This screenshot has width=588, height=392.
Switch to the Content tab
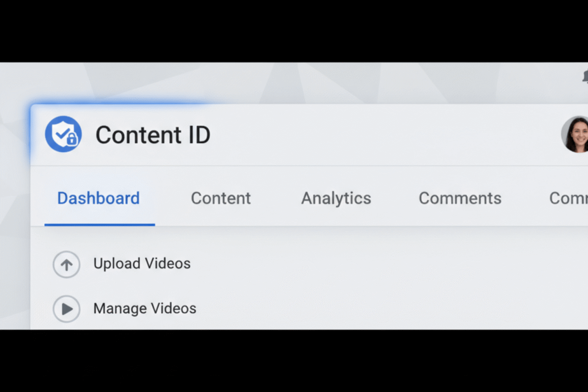point(220,198)
